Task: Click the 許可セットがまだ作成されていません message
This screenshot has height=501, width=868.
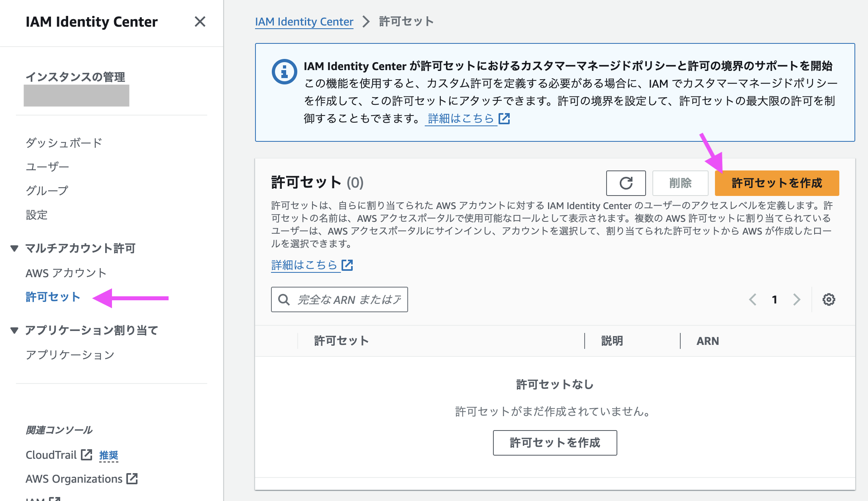Action: [x=555, y=411]
